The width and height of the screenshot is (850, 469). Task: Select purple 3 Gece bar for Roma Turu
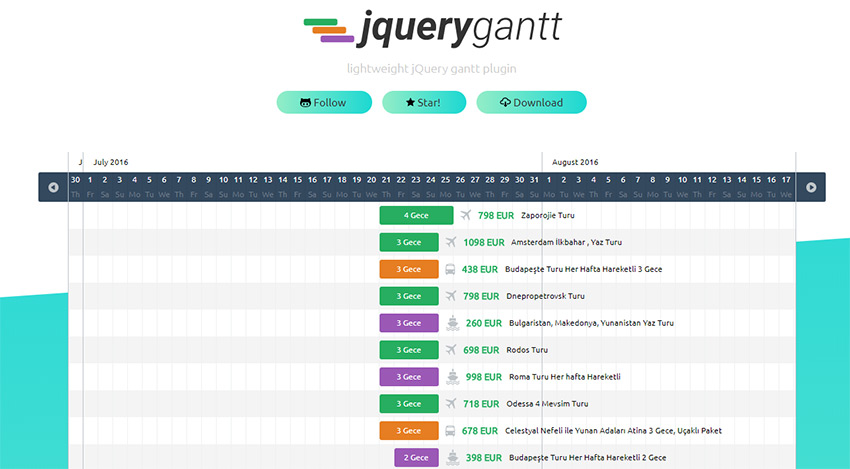409,377
